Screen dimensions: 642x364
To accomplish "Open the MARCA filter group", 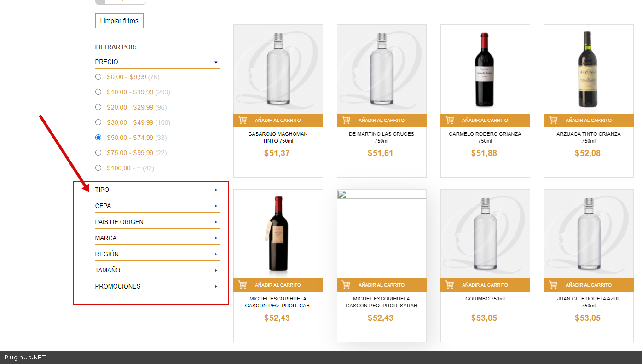I will [x=216, y=238].
